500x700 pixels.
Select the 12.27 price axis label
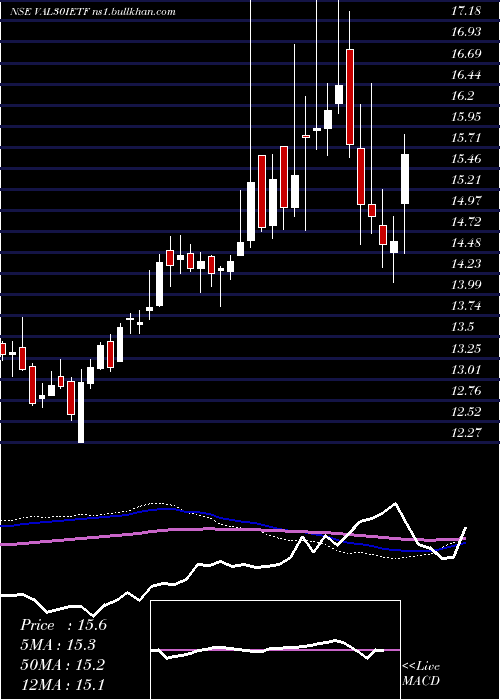click(x=466, y=432)
